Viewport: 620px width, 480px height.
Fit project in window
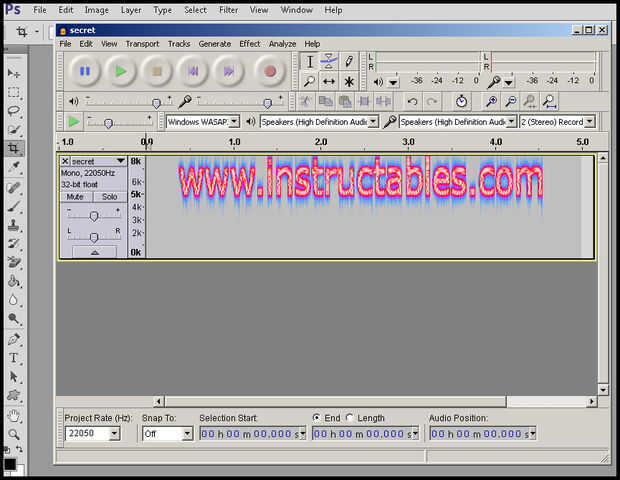coord(549,102)
